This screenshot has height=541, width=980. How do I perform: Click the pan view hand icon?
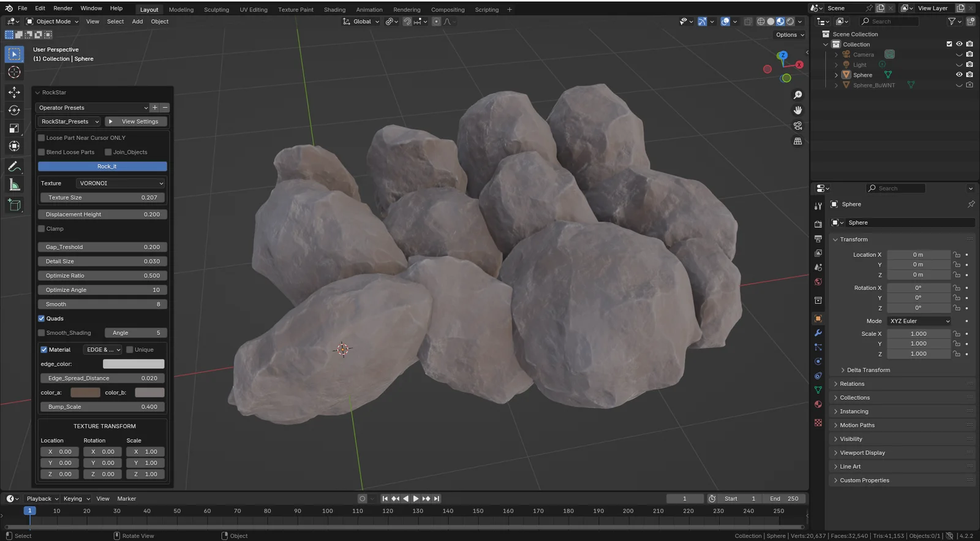pos(797,110)
